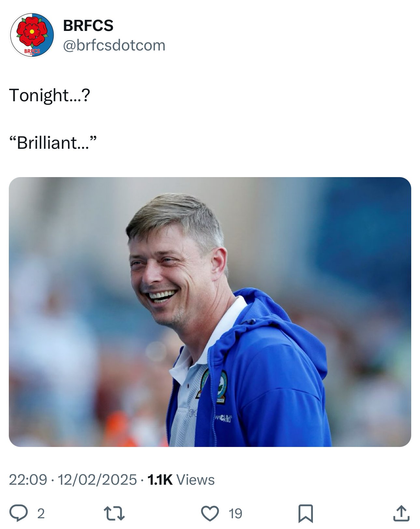
Task: Visit the @brfcsdotcom handle link
Action: pos(114,45)
